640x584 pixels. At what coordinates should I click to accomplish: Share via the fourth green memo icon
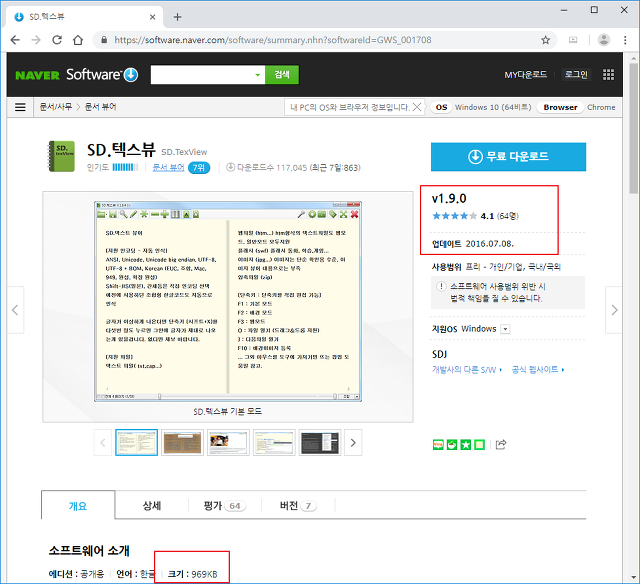pyautogui.click(x=480, y=444)
